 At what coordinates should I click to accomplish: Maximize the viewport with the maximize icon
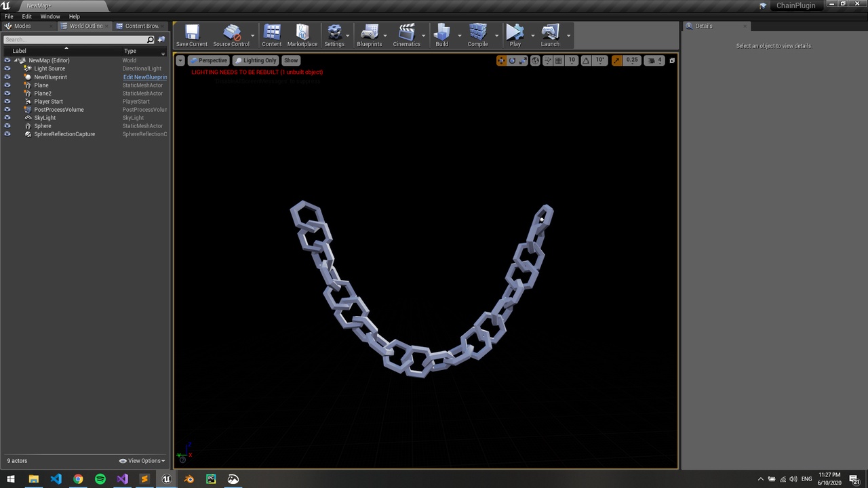click(x=671, y=60)
